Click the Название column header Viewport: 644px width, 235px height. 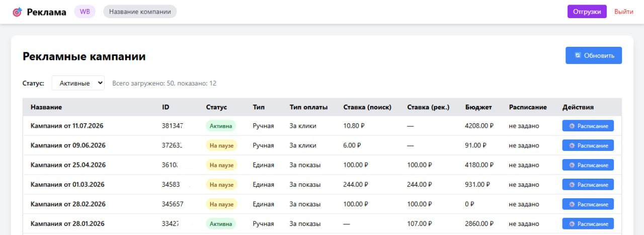pos(46,107)
